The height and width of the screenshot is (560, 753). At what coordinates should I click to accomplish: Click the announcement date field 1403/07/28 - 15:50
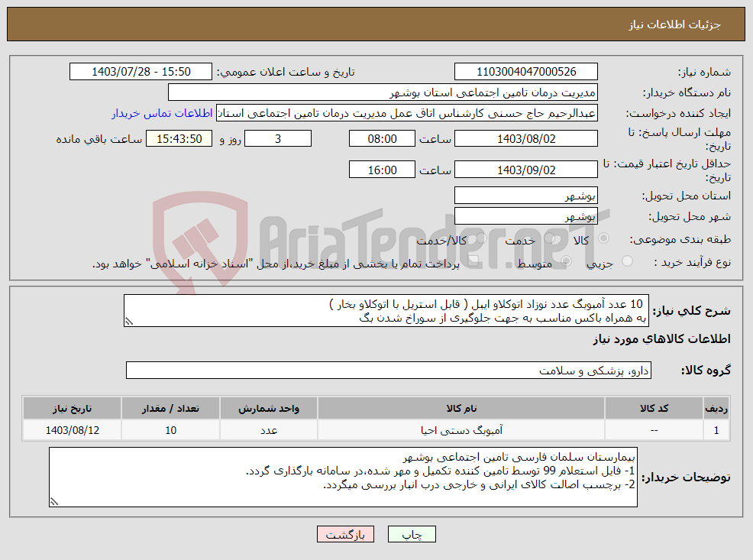pos(141,72)
